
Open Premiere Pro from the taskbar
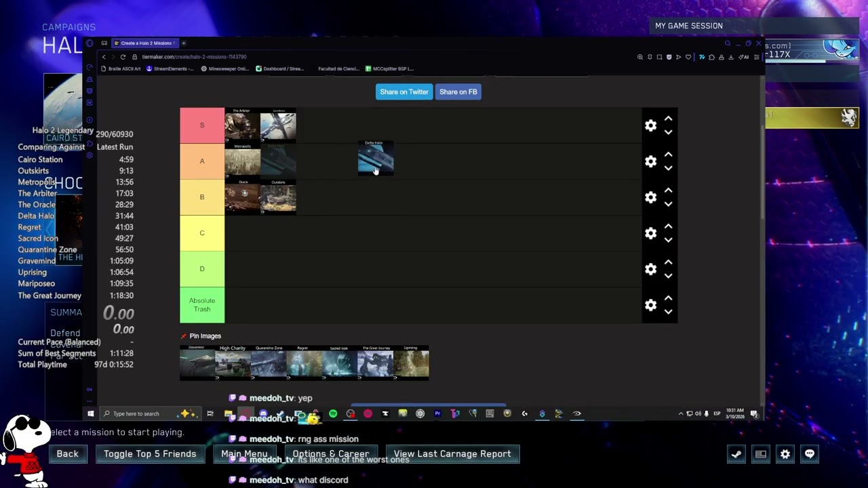437,413
